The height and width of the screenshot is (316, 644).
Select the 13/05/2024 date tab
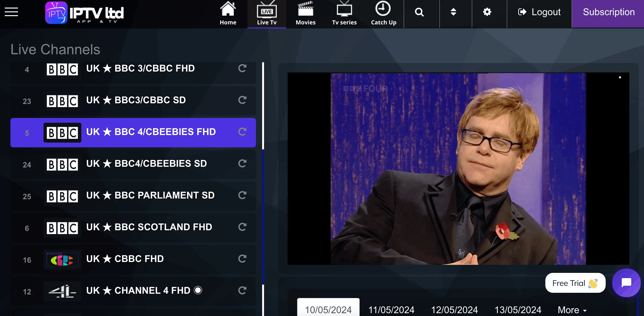point(518,310)
